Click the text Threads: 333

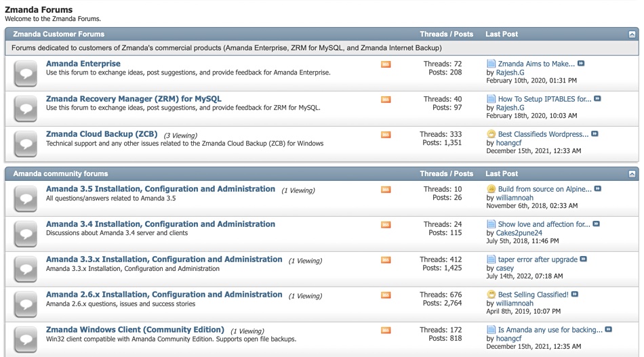[441, 134]
